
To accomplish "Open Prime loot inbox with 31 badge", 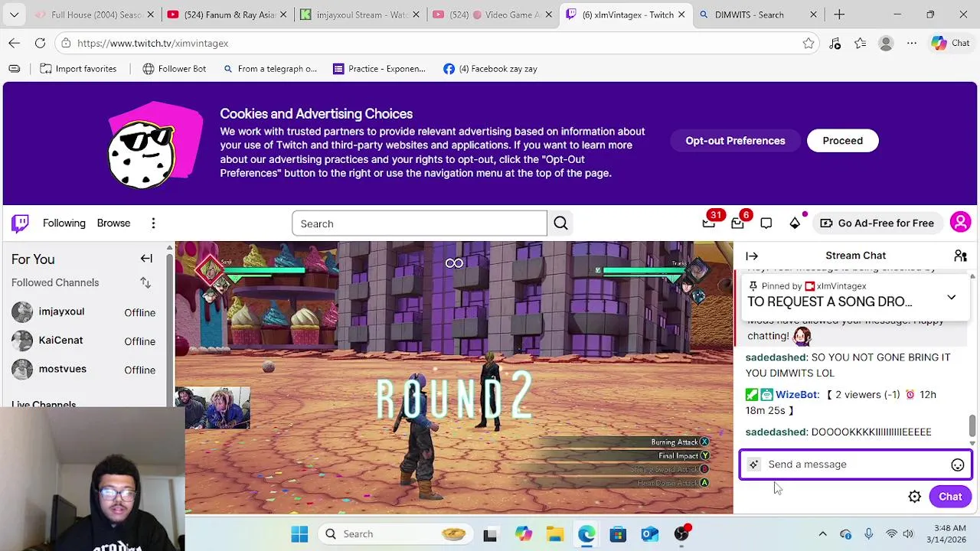I will [x=709, y=223].
